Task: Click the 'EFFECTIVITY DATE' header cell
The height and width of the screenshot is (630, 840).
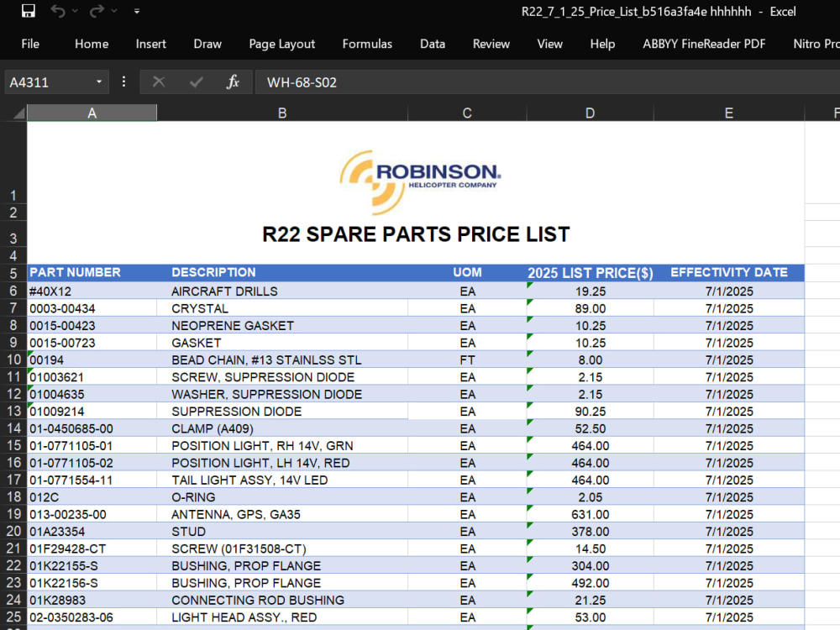Action: pos(729,272)
